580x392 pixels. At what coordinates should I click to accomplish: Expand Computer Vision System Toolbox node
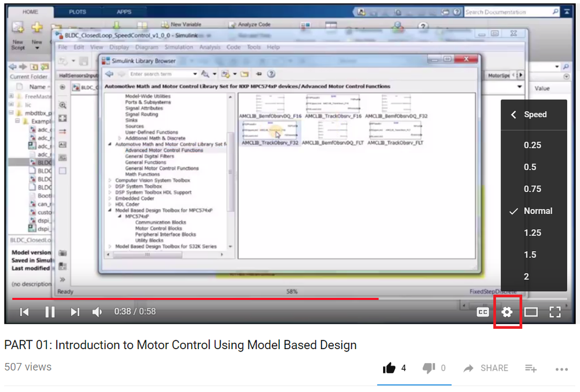[110, 180]
